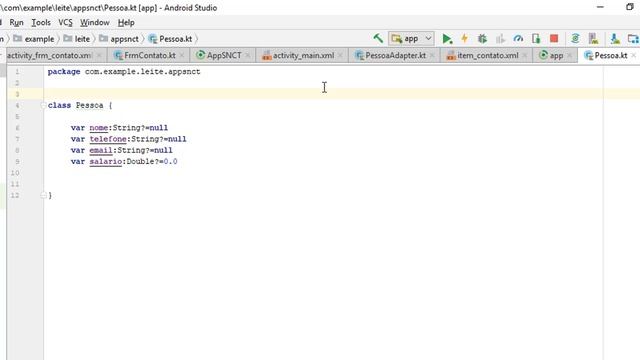Close the app editor tab
640x360 pixels.
point(570,56)
